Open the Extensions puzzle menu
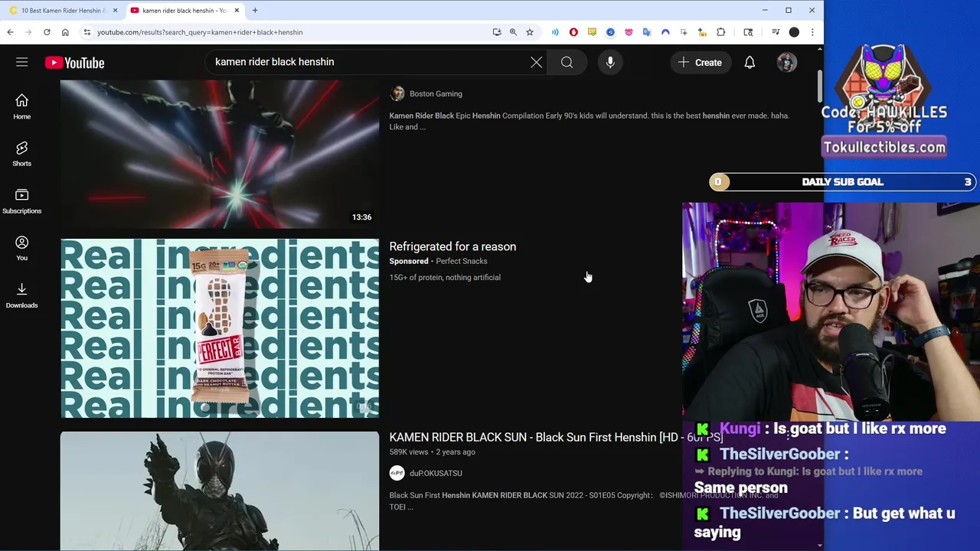Image resolution: width=980 pixels, height=551 pixels. point(720,32)
